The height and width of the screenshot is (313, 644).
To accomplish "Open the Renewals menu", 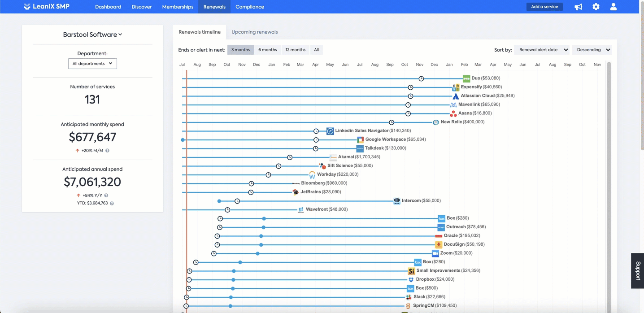I will tap(214, 7).
